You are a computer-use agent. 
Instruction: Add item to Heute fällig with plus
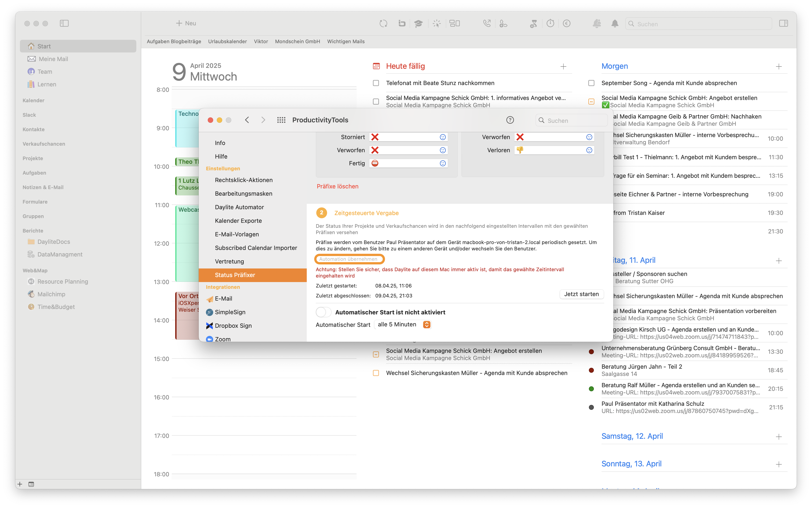(x=564, y=66)
